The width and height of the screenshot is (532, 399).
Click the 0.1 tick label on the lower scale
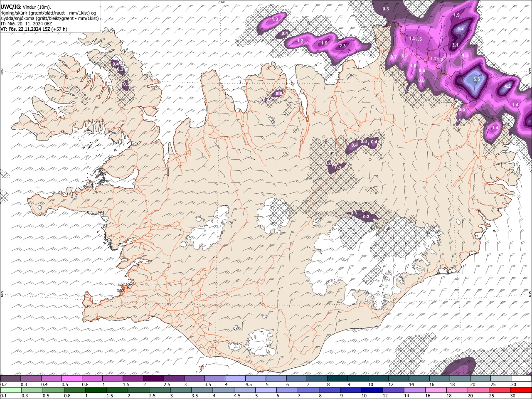coord(3,396)
